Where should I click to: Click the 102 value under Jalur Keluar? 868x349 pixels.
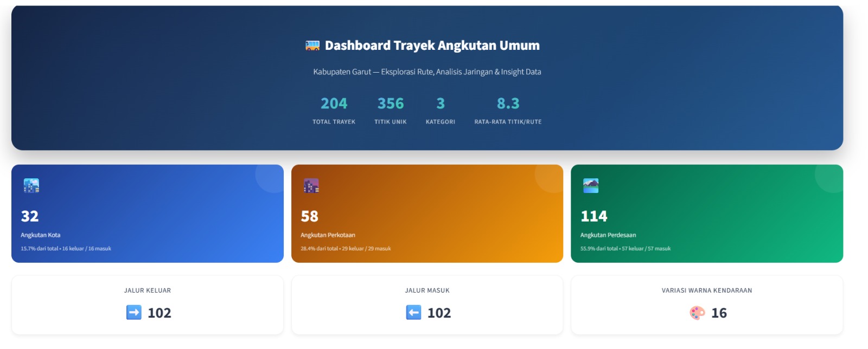tap(159, 313)
